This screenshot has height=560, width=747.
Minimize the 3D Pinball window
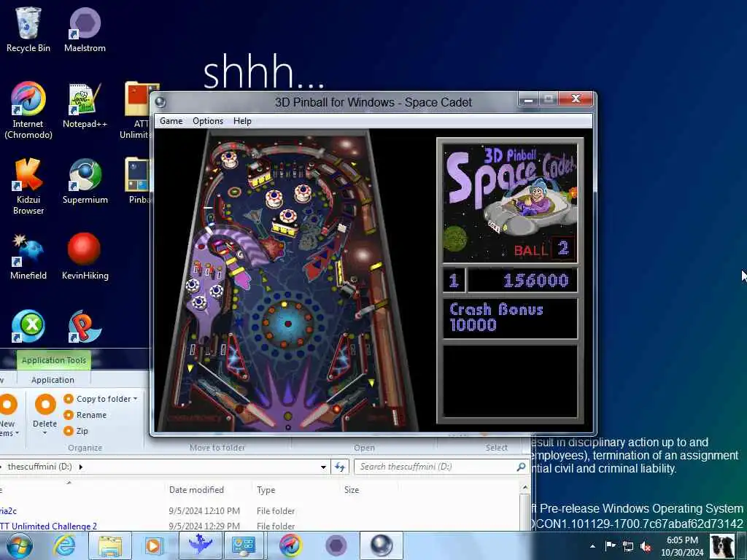coord(528,99)
